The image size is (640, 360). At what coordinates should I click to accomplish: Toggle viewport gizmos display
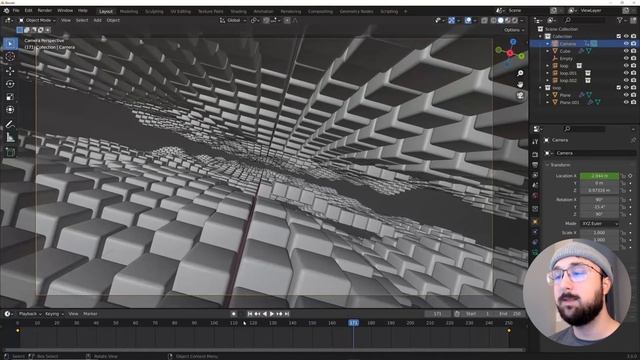click(451, 20)
